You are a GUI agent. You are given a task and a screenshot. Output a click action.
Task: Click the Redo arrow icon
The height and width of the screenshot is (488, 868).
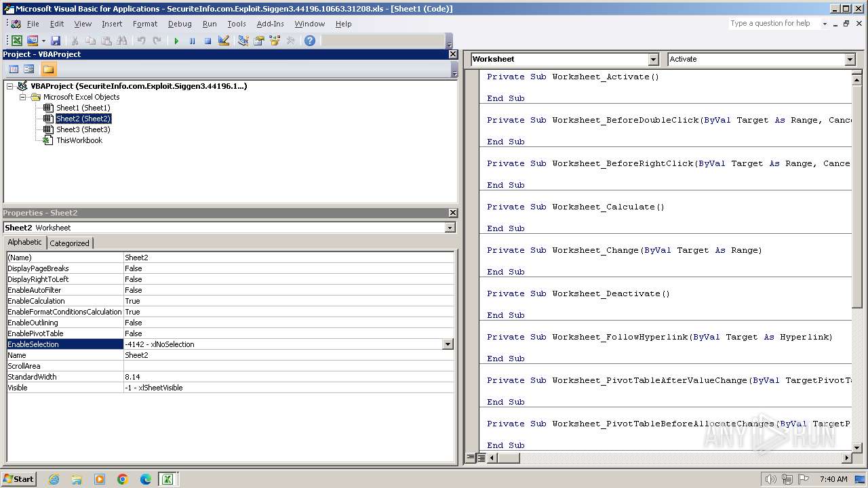pyautogui.click(x=157, y=41)
